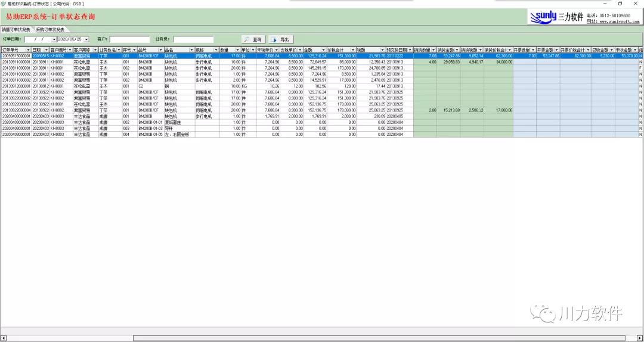Open filter arrow on 销货数量 column
The width and height of the screenshot is (644, 342).
434,50
